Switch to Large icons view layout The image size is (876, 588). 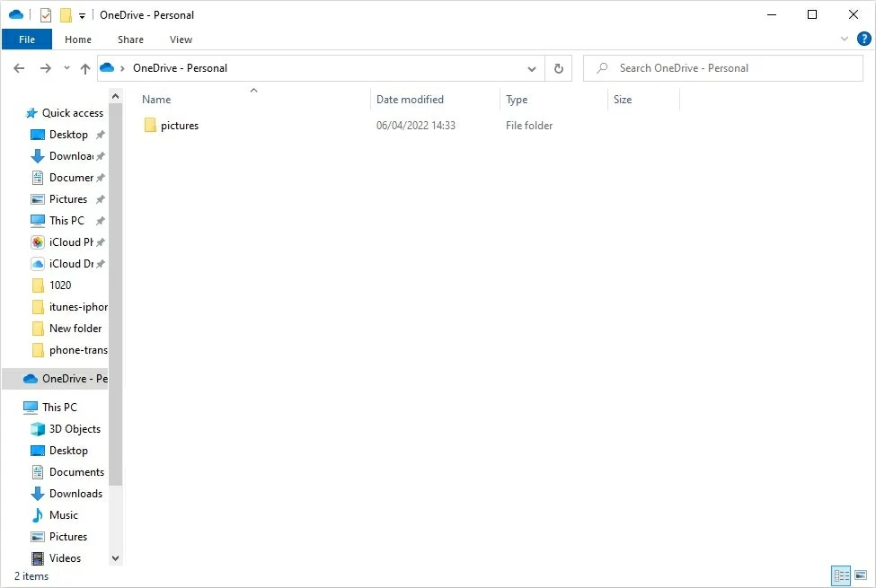tap(861, 576)
